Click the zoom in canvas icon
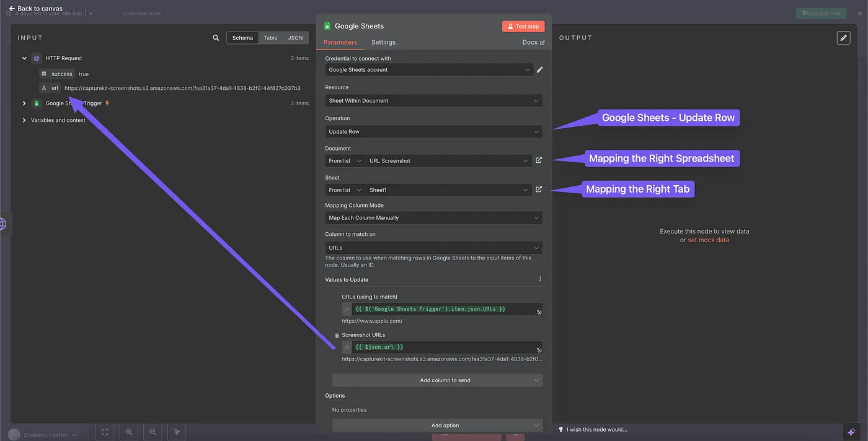The width and height of the screenshot is (868, 441). pyautogui.click(x=129, y=432)
